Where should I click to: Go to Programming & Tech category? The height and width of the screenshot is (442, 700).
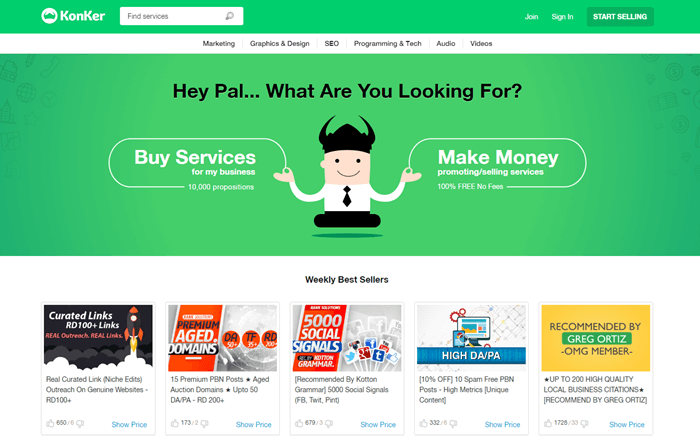[x=388, y=43]
